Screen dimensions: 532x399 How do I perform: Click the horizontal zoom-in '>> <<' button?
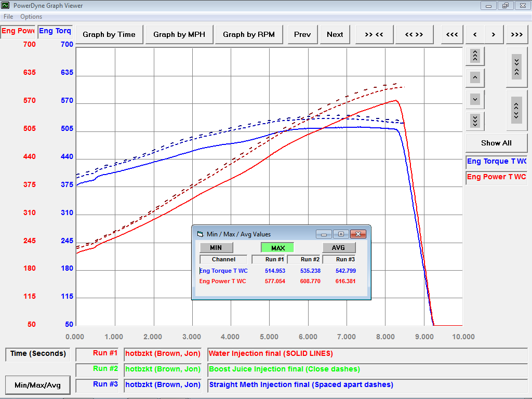click(x=374, y=34)
